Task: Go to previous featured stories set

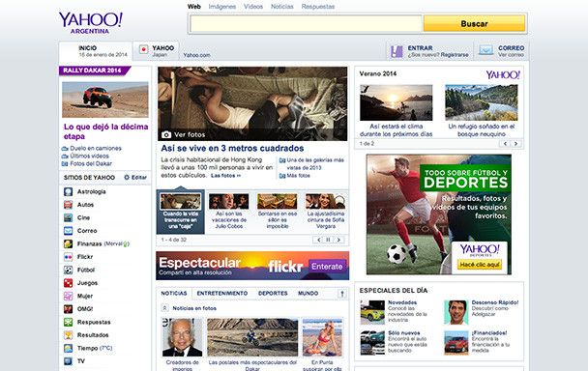Action: (318, 240)
